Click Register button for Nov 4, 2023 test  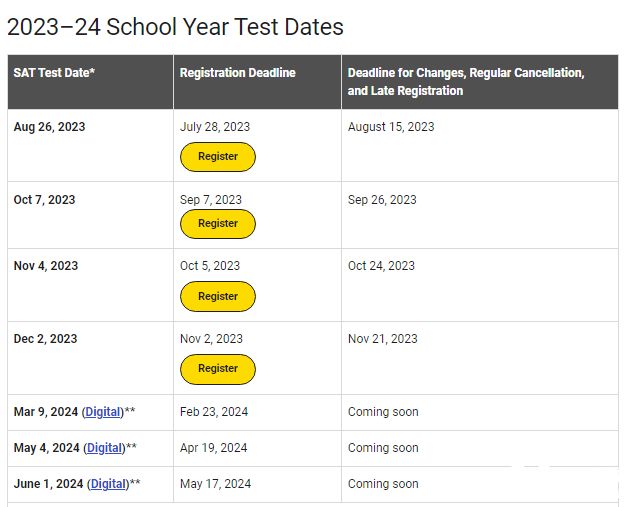coord(218,296)
